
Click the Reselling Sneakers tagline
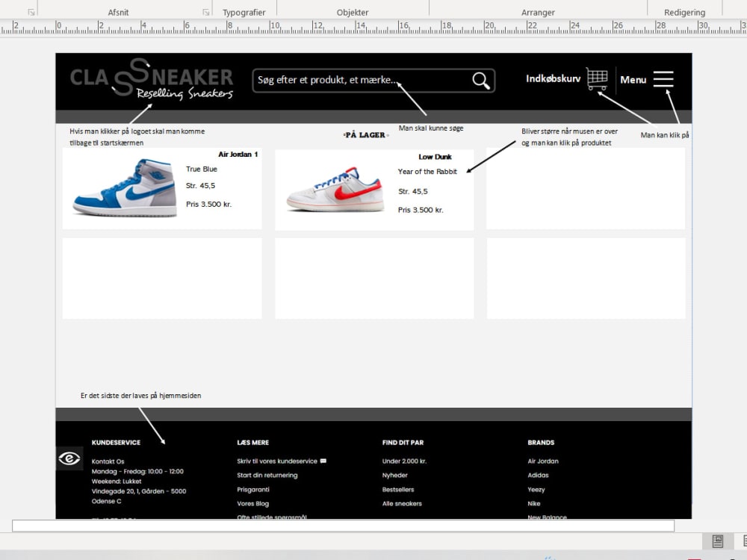(185, 93)
